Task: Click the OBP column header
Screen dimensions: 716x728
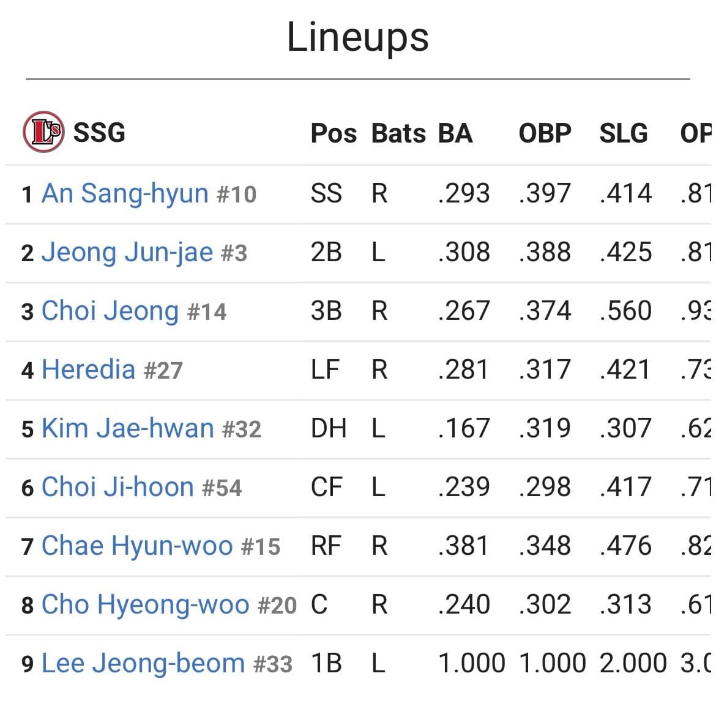Action: [545, 133]
